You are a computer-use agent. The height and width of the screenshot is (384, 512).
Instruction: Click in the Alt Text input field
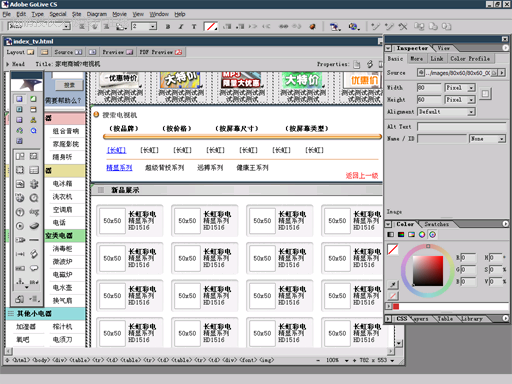pyautogui.click(x=462, y=127)
